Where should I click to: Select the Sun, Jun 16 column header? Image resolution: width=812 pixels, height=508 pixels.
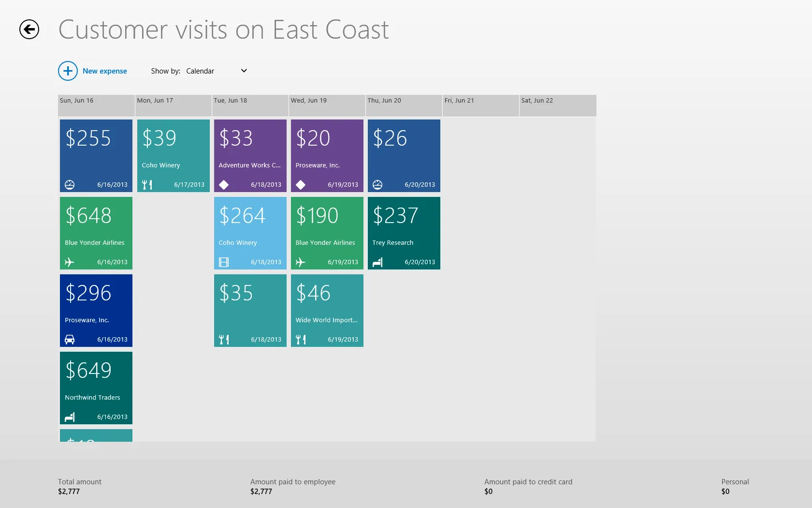96,105
